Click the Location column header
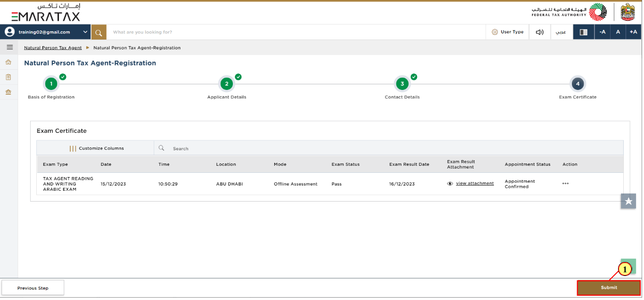 (226, 164)
